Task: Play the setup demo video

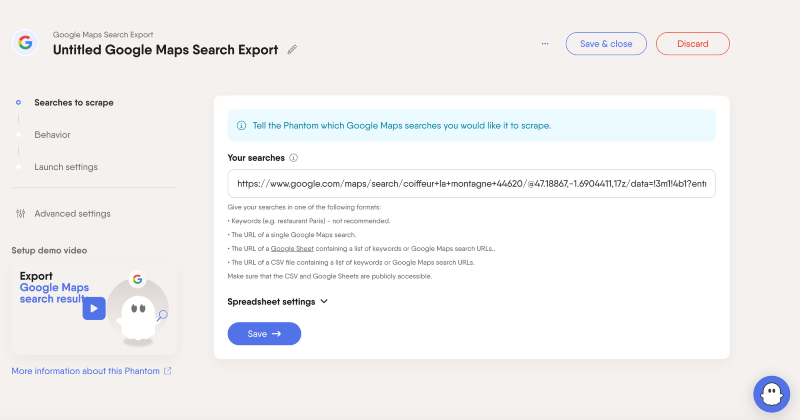Action: coord(94,309)
